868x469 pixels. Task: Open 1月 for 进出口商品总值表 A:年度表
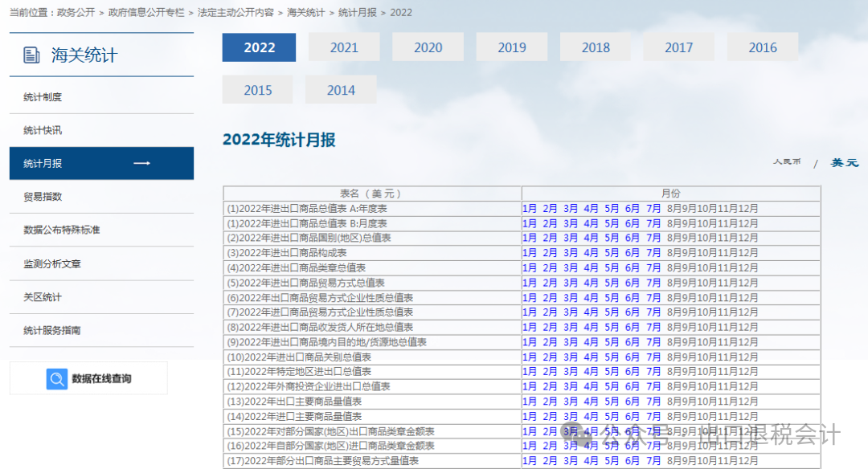click(530, 209)
